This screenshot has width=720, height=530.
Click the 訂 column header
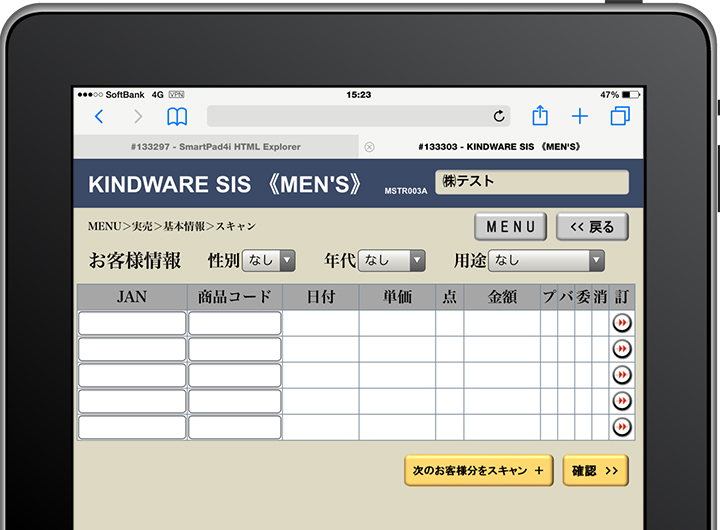(622, 297)
